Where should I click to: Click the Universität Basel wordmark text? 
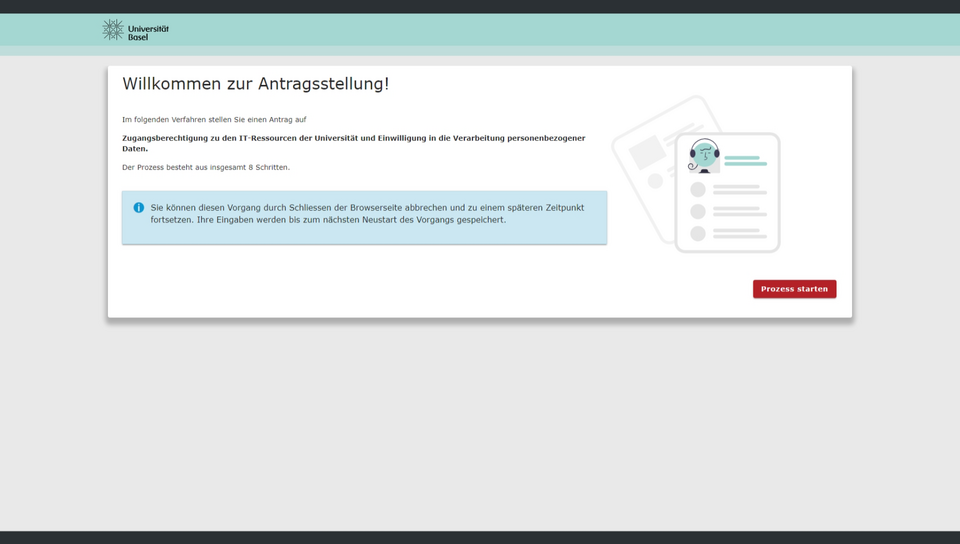click(x=148, y=32)
